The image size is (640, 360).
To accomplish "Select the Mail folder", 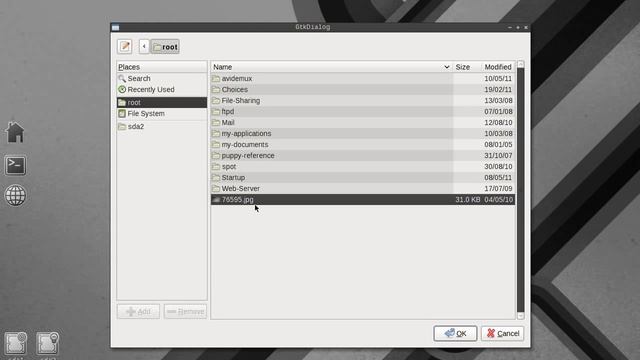I will (x=362, y=122).
